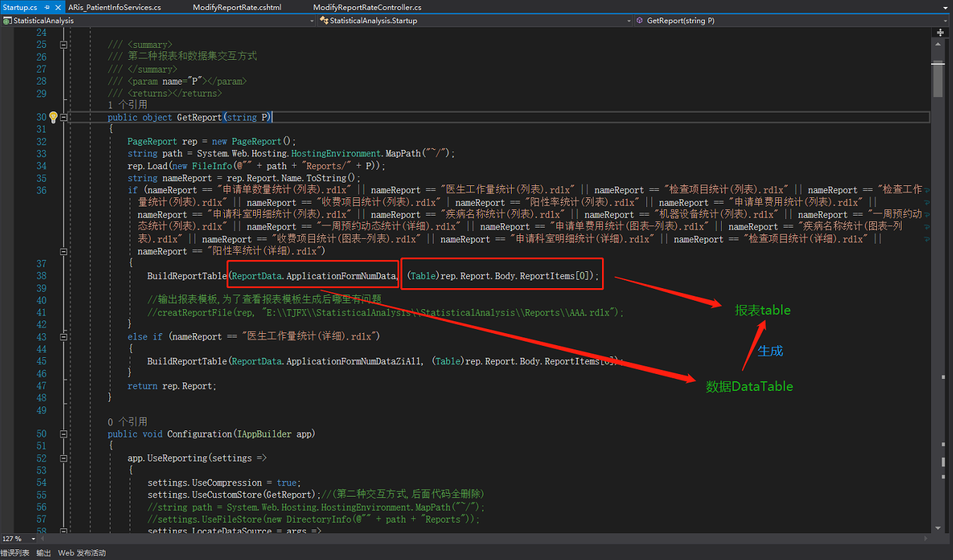Open the 输出 panel tab

(44, 553)
